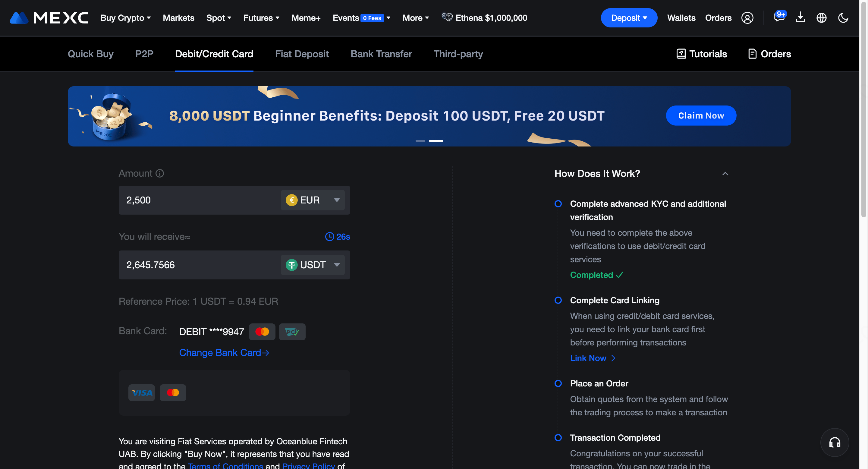This screenshot has width=868, height=469.
Task: Open Orders in the top header
Action: 718,18
